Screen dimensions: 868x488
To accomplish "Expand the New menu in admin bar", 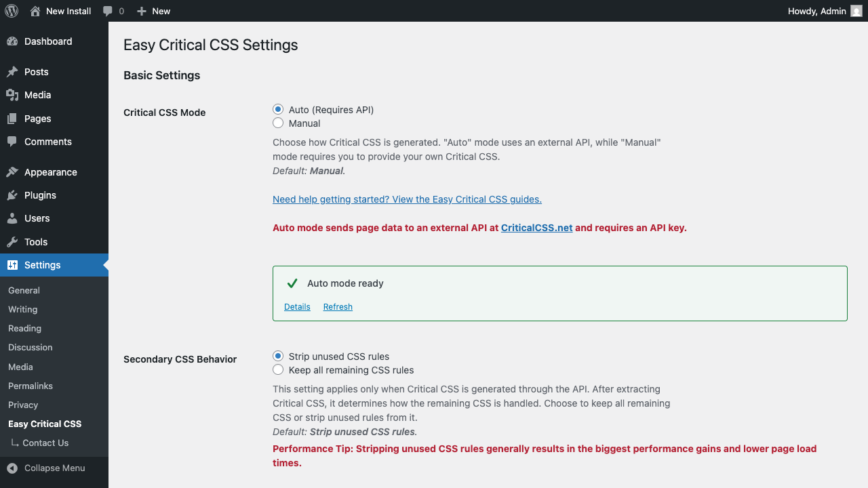I will click(153, 11).
